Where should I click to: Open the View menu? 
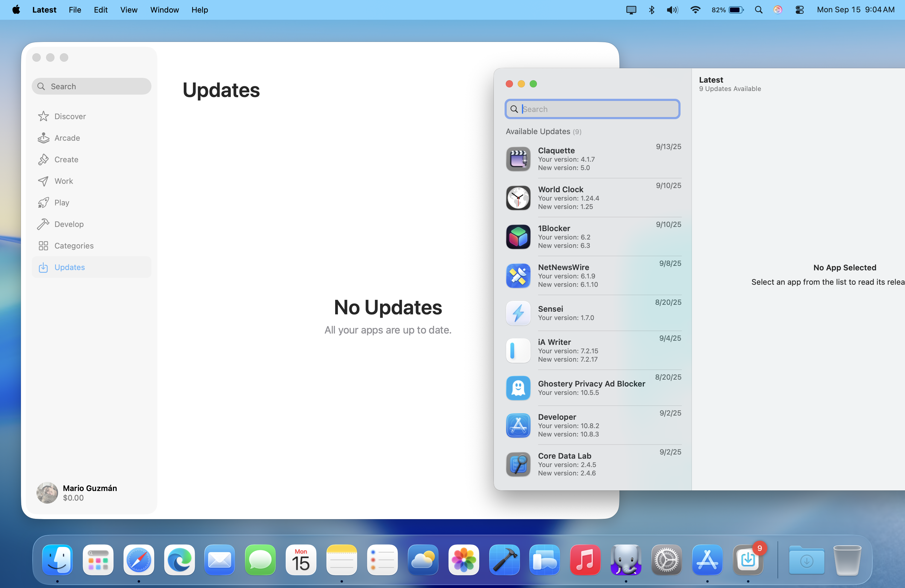click(128, 10)
